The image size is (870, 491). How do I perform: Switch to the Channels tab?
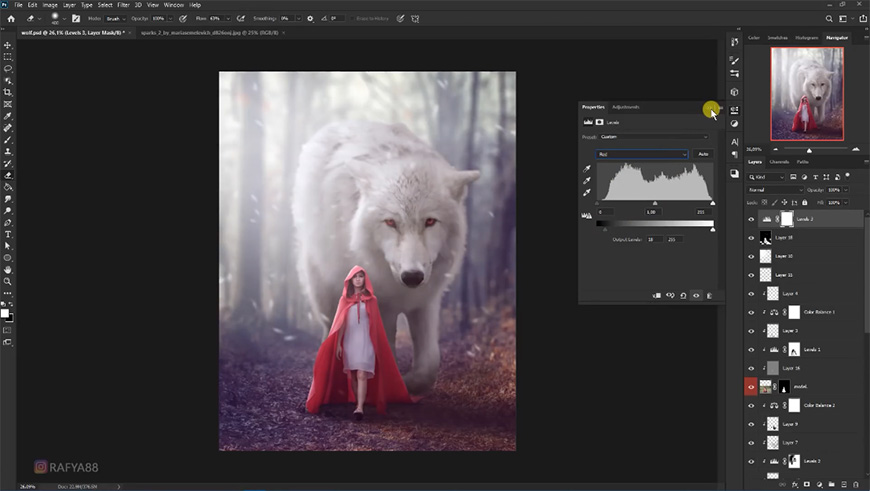pos(779,162)
